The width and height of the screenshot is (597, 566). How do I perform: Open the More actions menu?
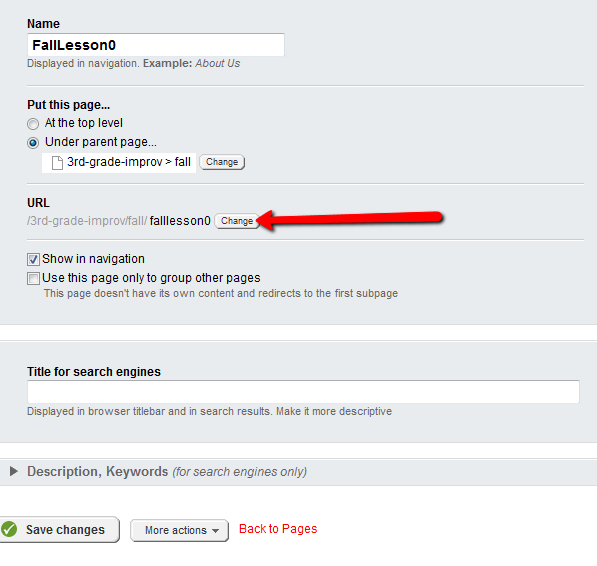179,530
